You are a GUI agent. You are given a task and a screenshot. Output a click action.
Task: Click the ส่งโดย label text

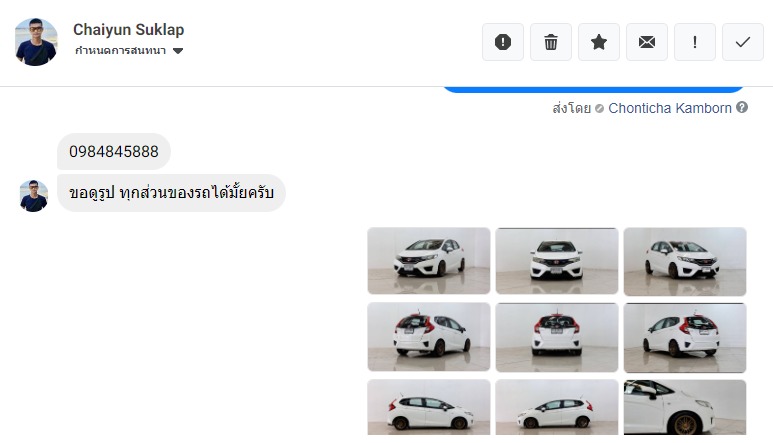571,108
